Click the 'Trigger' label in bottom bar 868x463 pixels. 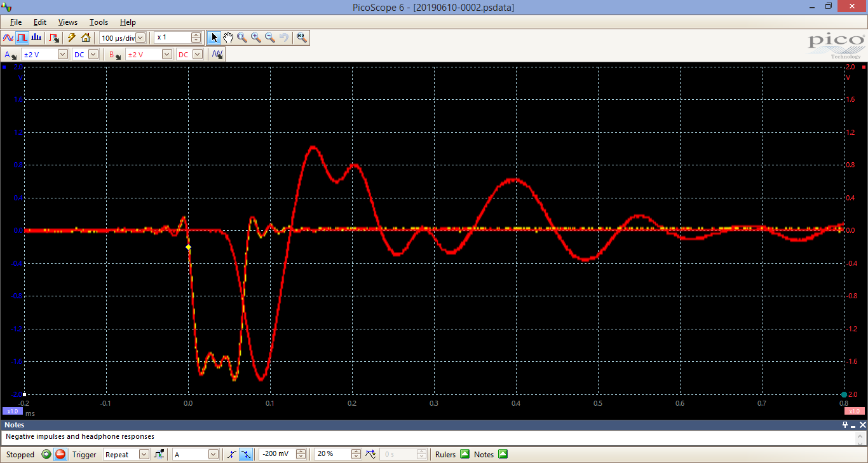(84, 455)
